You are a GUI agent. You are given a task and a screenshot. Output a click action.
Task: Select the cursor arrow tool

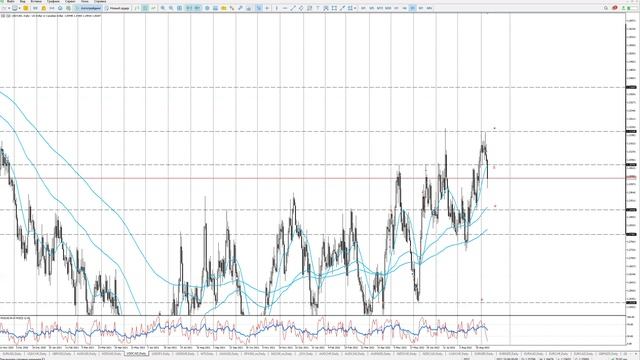[259, 8]
